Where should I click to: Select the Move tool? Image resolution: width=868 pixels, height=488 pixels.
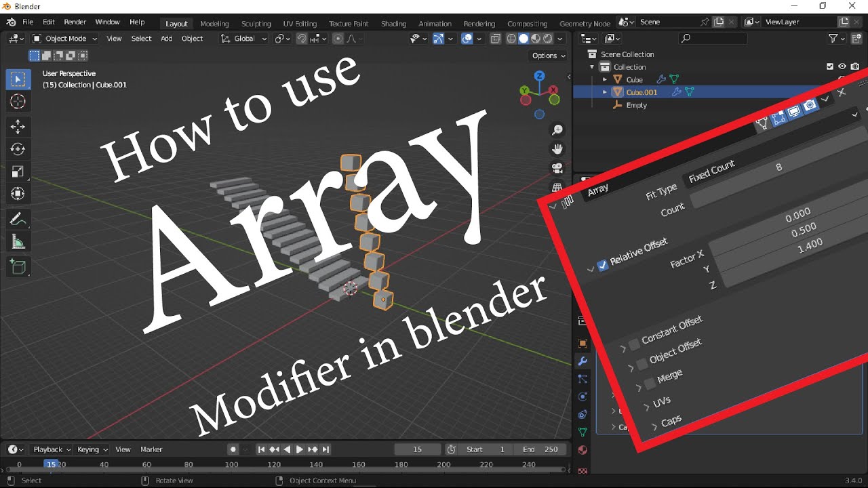(18, 127)
